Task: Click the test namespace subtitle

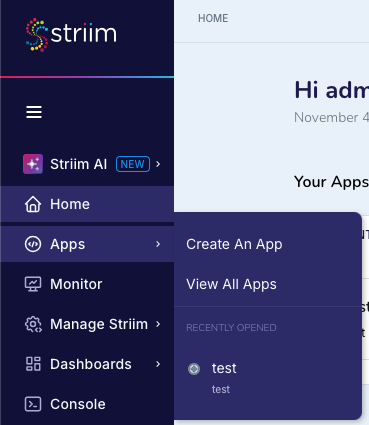Action: (221, 389)
